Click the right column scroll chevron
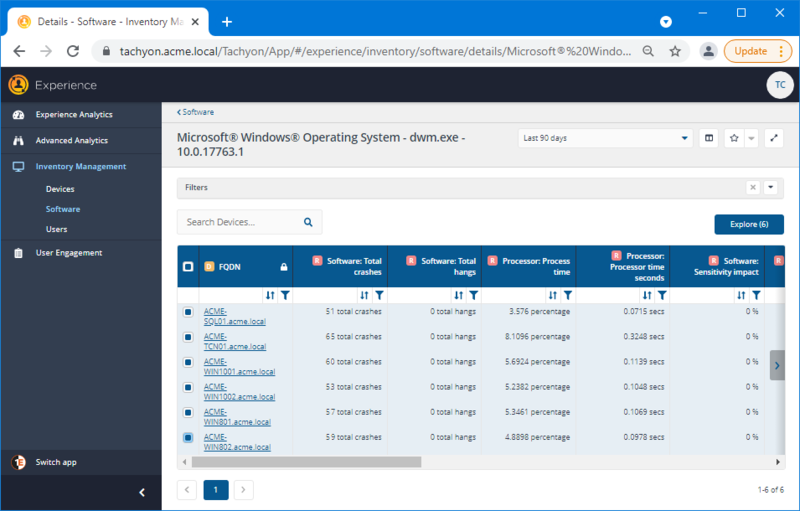Viewport: 800px width, 511px height. (777, 365)
